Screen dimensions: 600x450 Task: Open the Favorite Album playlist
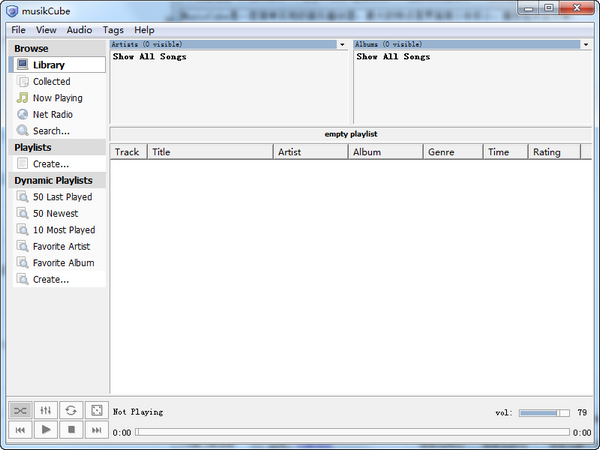[59, 262]
